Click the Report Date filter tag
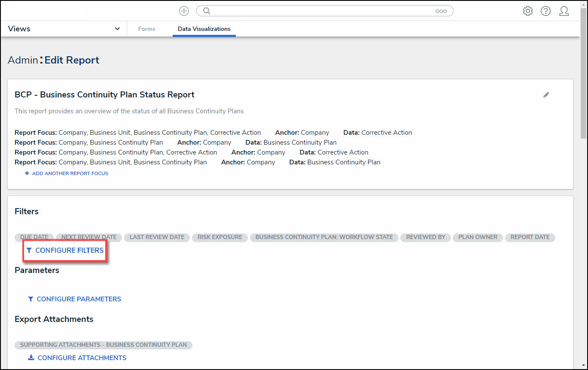588x370 pixels. point(530,237)
